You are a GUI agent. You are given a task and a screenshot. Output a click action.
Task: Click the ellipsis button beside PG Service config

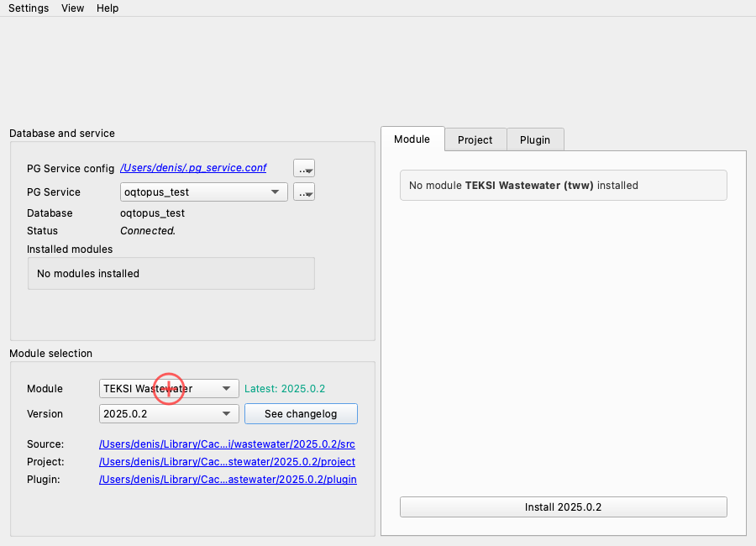pyautogui.click(x=303, y=169)
